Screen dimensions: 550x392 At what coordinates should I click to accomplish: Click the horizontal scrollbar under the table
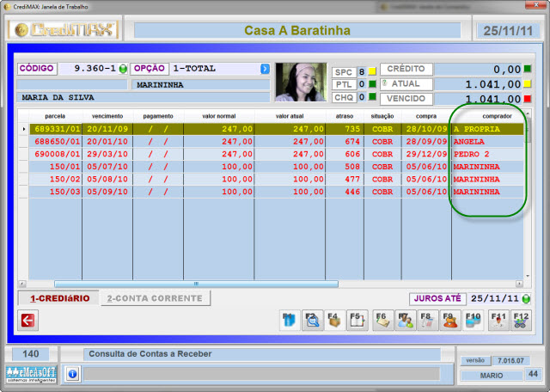pyautogui.click(x=195, y=284)
